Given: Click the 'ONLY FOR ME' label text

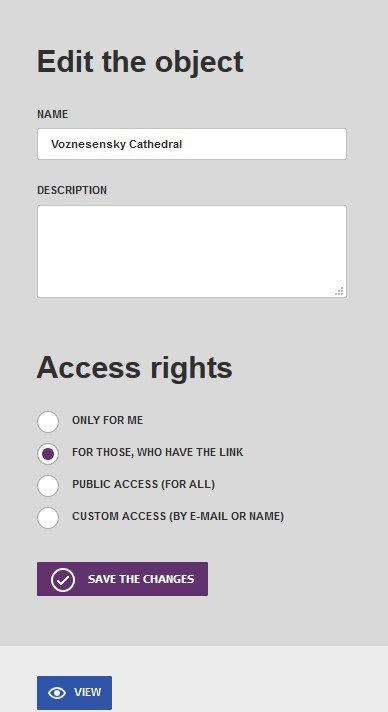Looking at the screenshot, I should (107, 420).
